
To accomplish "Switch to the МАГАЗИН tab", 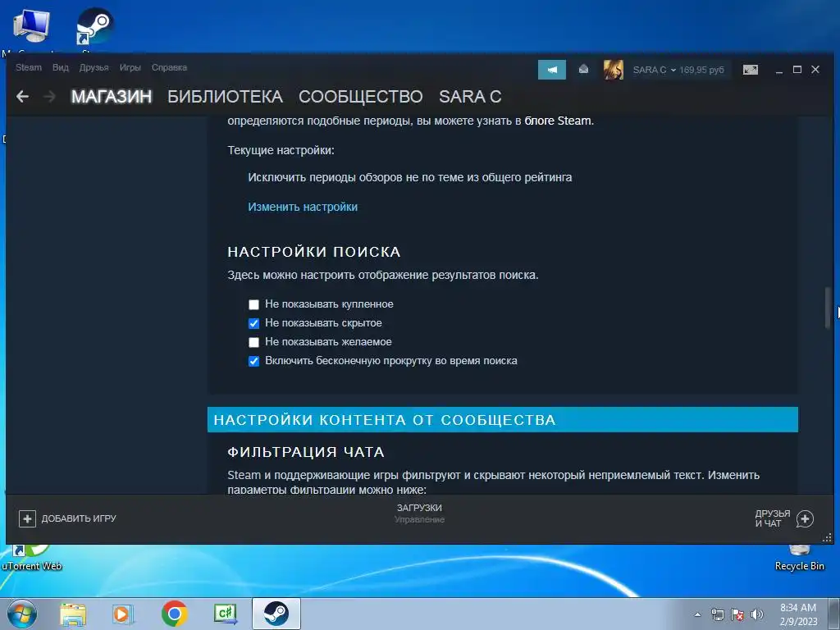I will point(112,97).
